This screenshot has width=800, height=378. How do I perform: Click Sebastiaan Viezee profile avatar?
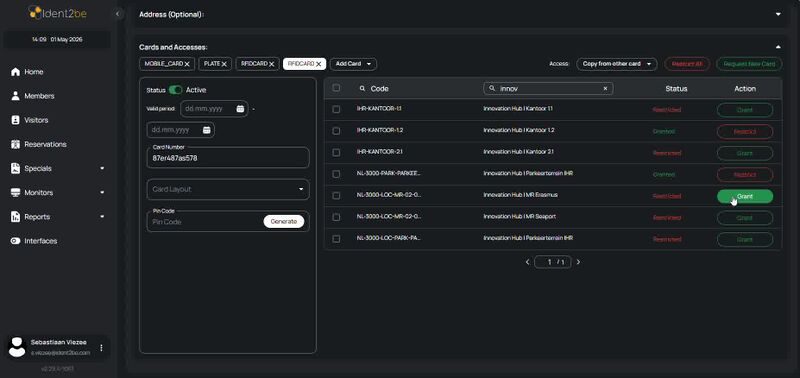coord(17,347)
